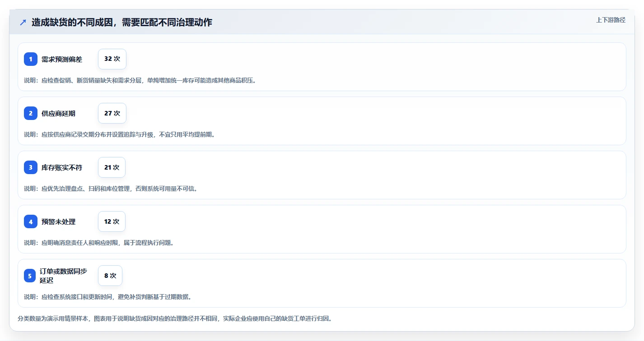Screen dimensions: 644x341
Task: Click the number 3 badge for 库存账实不符
Action: click(x=31, y=167)
